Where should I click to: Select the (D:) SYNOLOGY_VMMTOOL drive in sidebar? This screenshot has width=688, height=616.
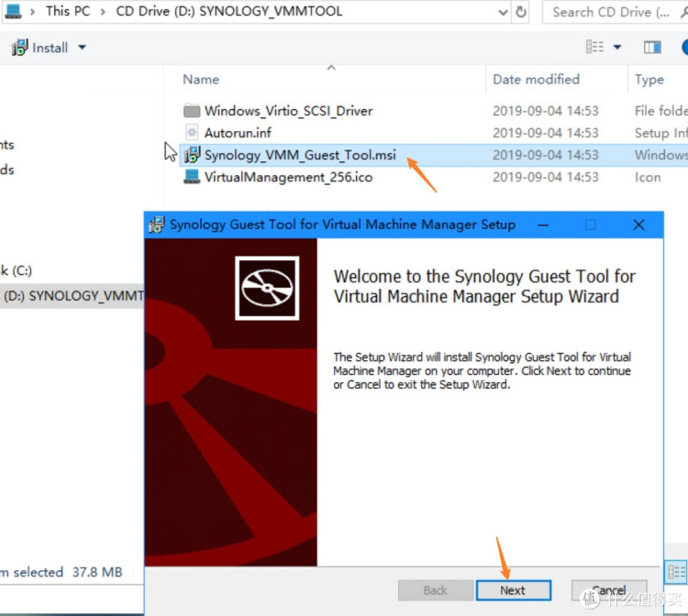click(72, 296)
